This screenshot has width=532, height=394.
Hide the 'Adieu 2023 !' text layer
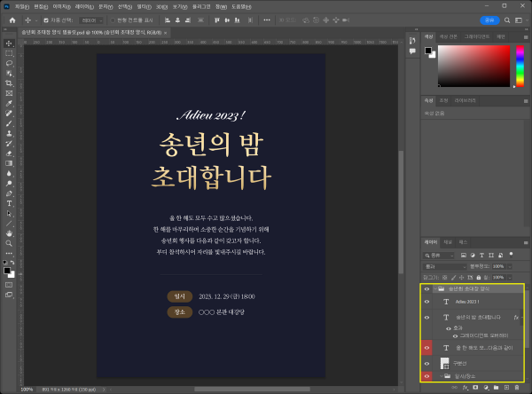pos(426,302)
